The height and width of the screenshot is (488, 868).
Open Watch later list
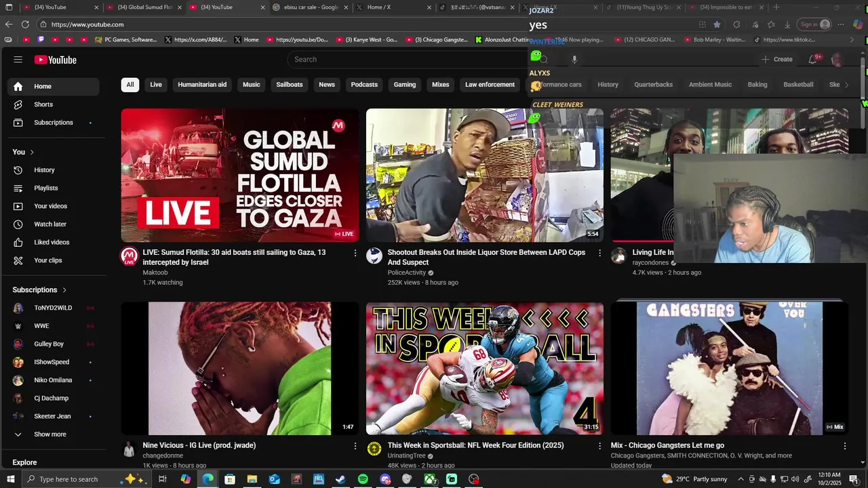(x=53, y=224)
